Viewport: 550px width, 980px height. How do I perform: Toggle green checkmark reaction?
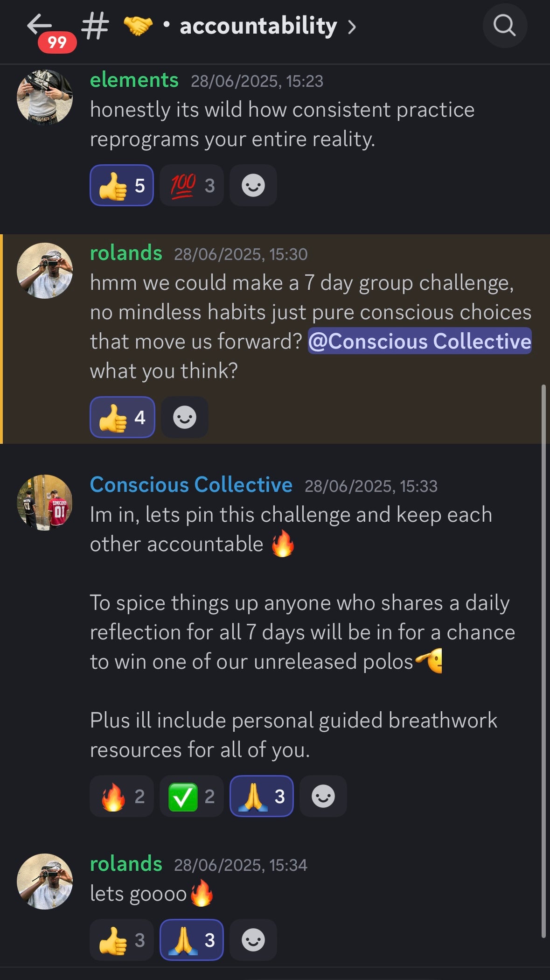click(x=191, y=796)
